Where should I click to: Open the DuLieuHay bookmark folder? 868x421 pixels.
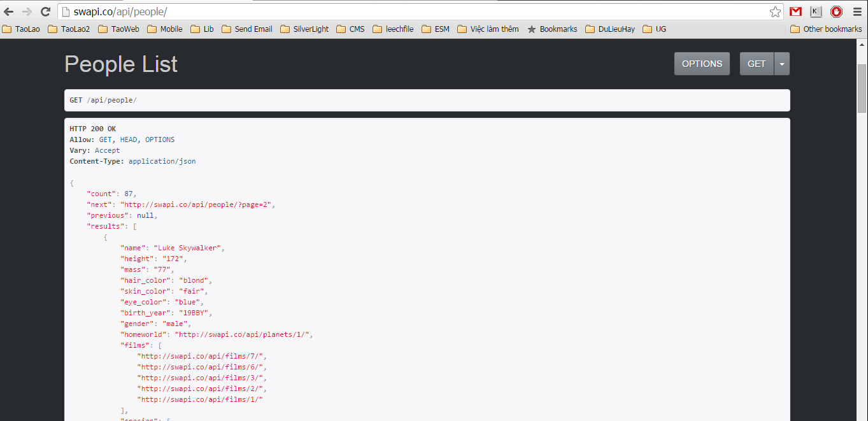click(x=610, y=29)
